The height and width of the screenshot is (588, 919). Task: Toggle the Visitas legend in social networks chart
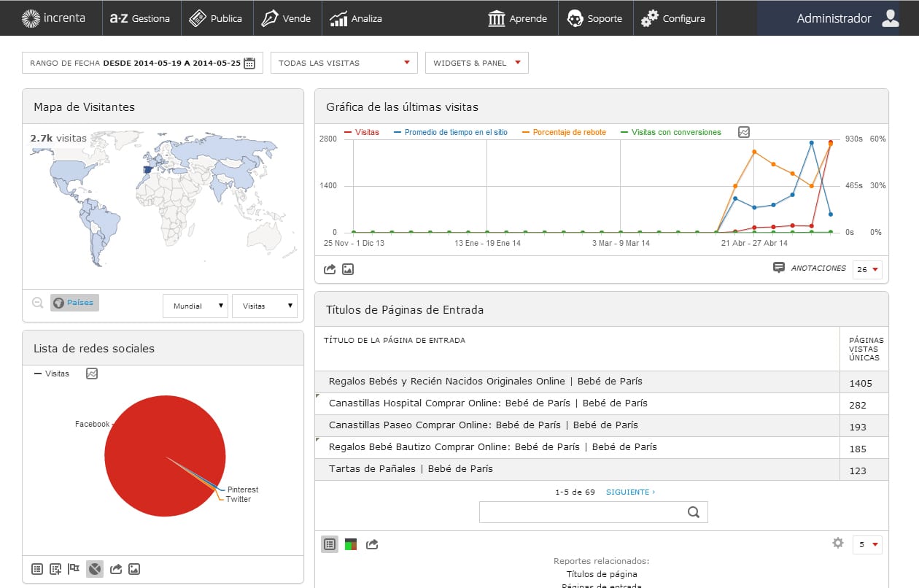pos(51,374)
